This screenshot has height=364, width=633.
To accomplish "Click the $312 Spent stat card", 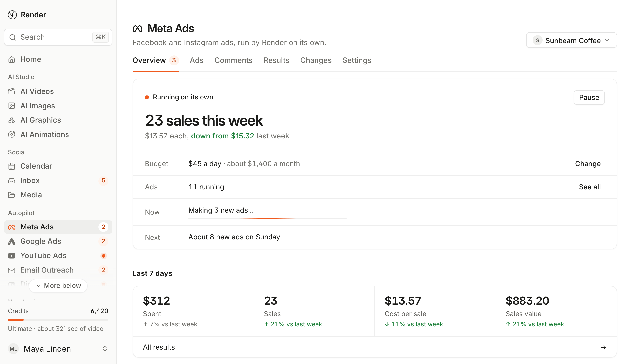I will pos(193,312).
